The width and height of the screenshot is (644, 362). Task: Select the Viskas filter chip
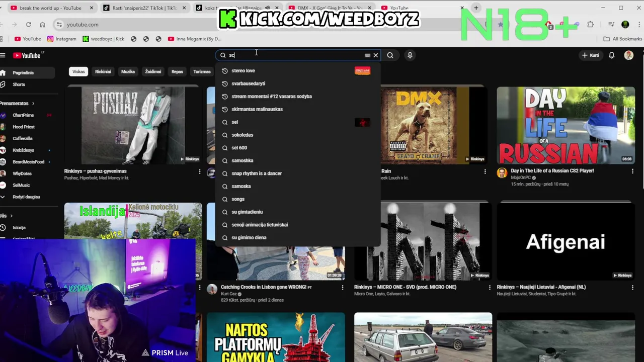tap(78, 72)
